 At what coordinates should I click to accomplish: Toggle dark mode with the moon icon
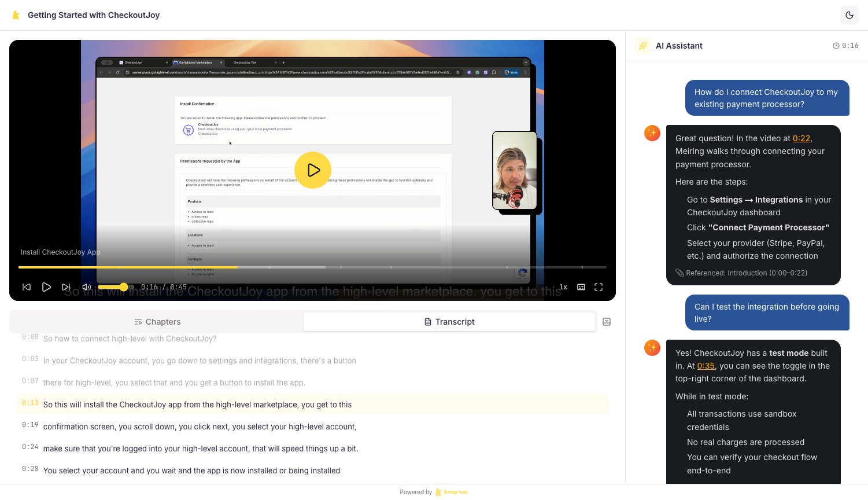point(849,14)
